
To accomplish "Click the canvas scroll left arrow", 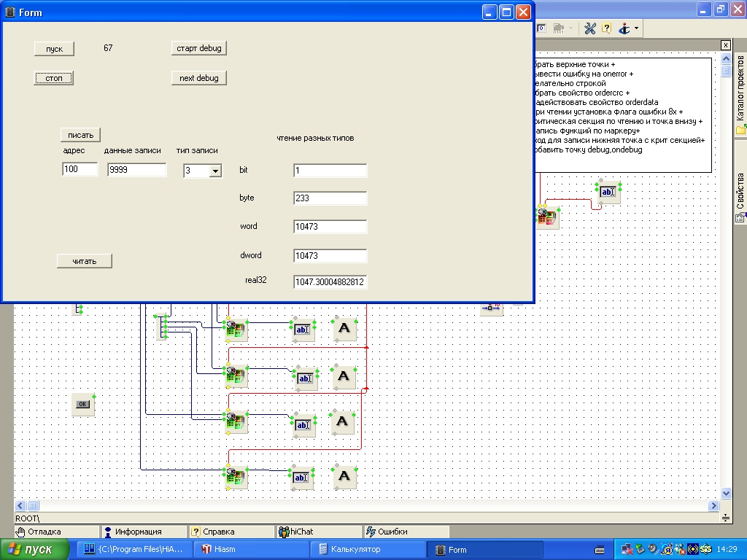I will (20, 505).
